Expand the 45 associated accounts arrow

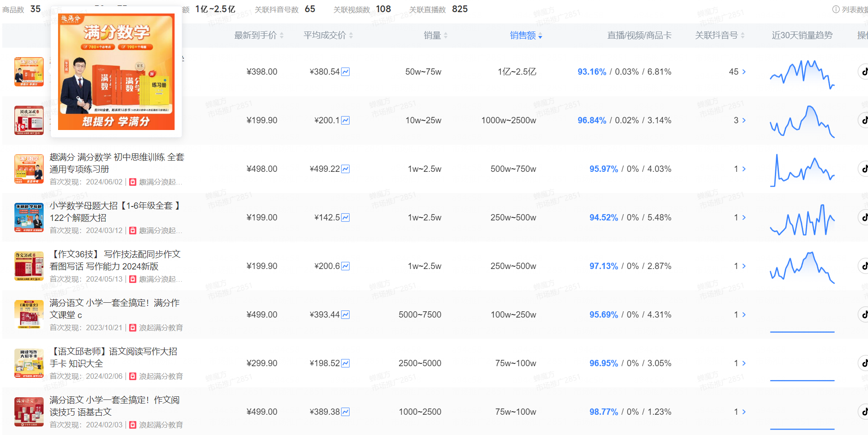[x=744, y=72]
